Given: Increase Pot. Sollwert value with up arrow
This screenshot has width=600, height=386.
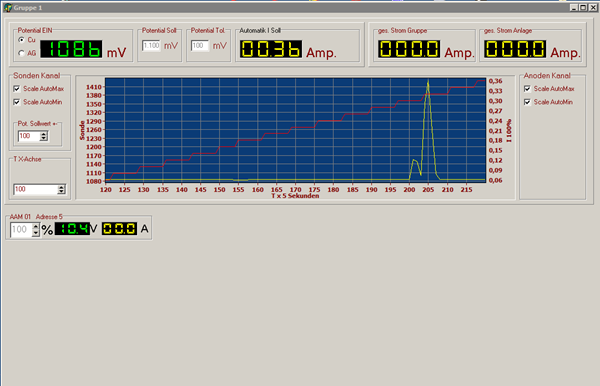Looking at the screenshot, I should pos(44,134).
